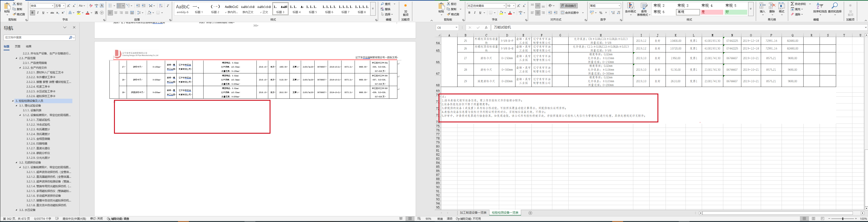Click 合并后居中 Merge and Center in Excel

(x=570, y=13)
